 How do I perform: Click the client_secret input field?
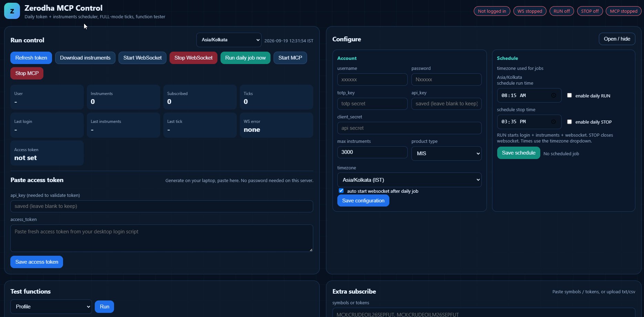click(409, 128)
